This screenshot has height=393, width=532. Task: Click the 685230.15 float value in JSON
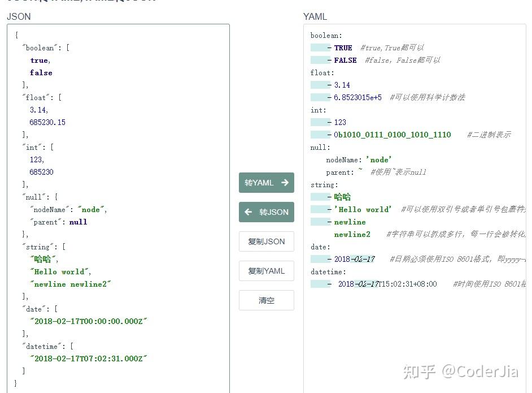(47, 122)
